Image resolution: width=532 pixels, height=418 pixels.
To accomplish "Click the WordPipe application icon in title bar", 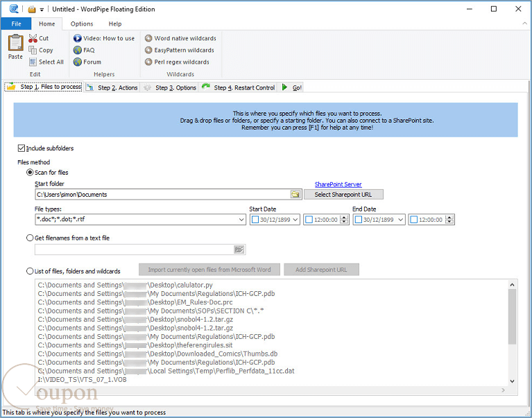I will [14, 9].
